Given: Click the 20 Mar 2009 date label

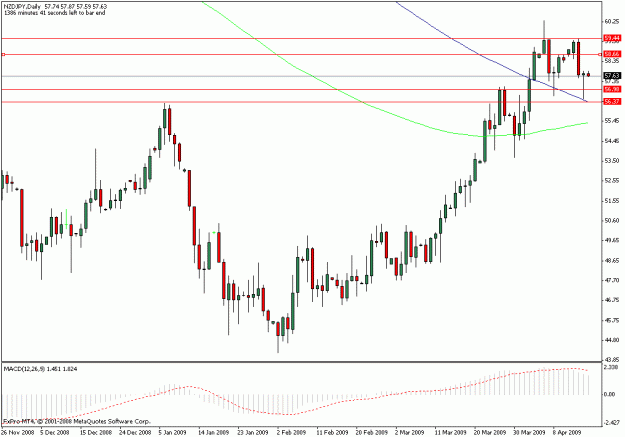Looking at the screenshot, I should (x=490, y=433).
